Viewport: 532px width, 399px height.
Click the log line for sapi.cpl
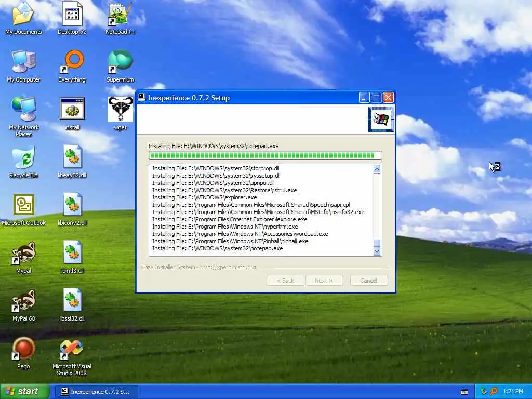(x=251, y=205)
